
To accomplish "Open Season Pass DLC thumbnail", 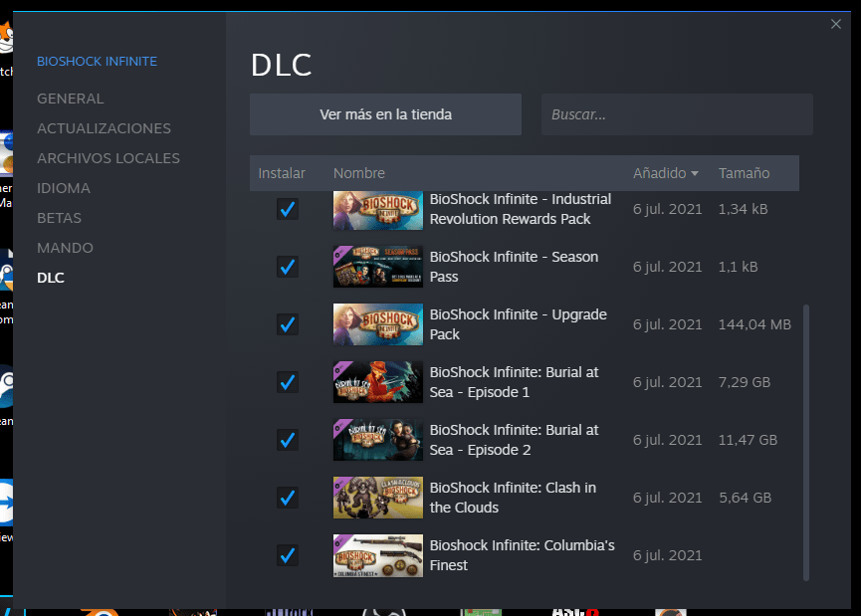I will coord(378,267).
